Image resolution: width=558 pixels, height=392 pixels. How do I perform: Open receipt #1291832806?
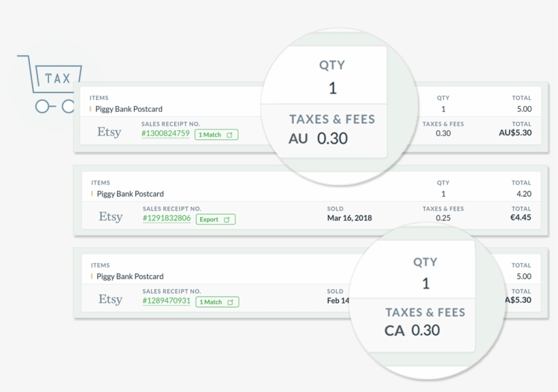click(165, 219)
